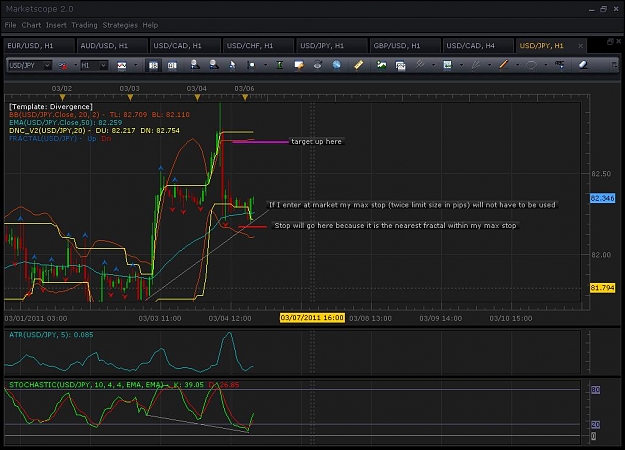Click the 'Stop will go here' annotation label
Image resolution: width=625 pixels, height=450 pixels.
coord(395,226)
